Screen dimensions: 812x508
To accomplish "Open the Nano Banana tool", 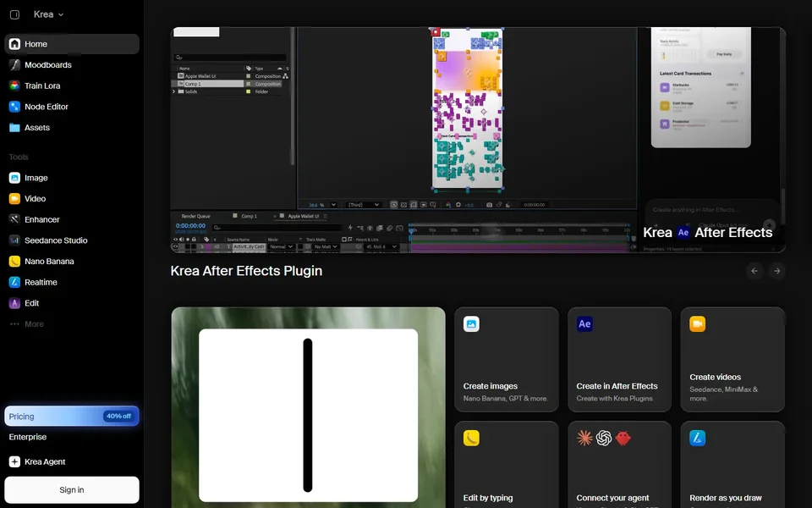I will [x=71, y=262].
